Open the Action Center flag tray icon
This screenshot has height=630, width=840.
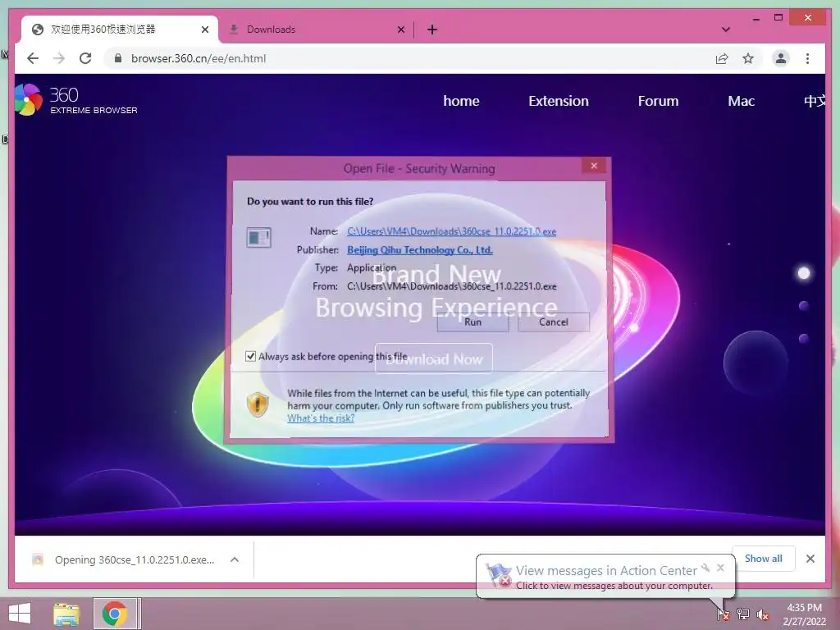coord(724,614)
